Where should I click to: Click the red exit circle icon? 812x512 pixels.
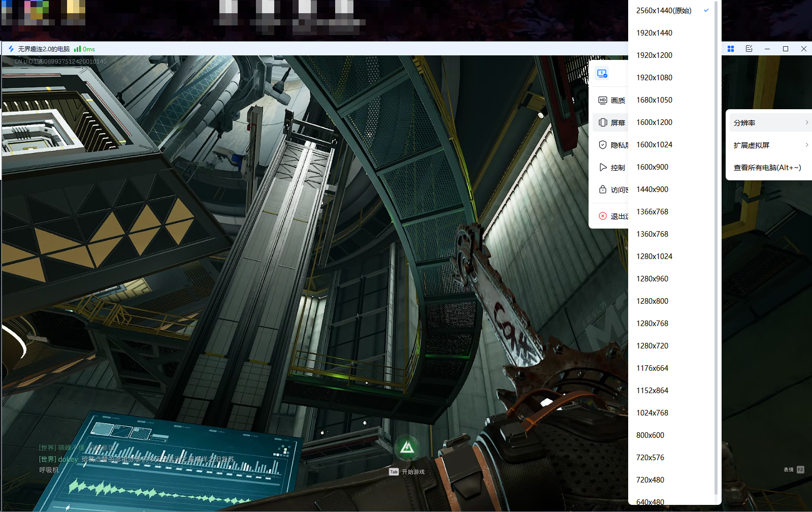pyautogui.click(x=603, y=216)
